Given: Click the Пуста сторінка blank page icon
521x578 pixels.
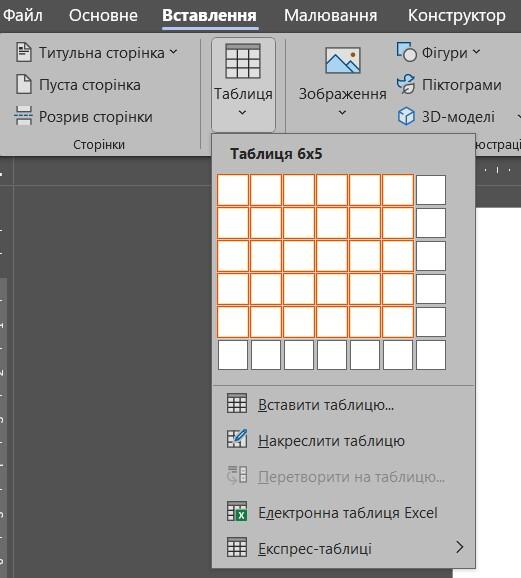Looking at the screenshot, I should coord(24,84).
